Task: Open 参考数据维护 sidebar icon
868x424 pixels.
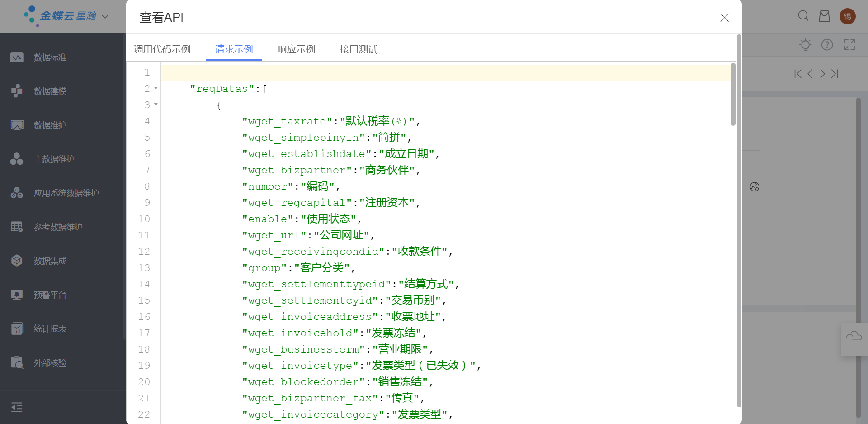Action: 17,227
